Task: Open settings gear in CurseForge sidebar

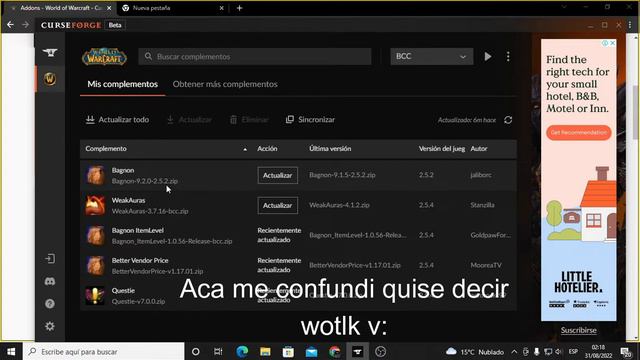Action: click(50, 326)
